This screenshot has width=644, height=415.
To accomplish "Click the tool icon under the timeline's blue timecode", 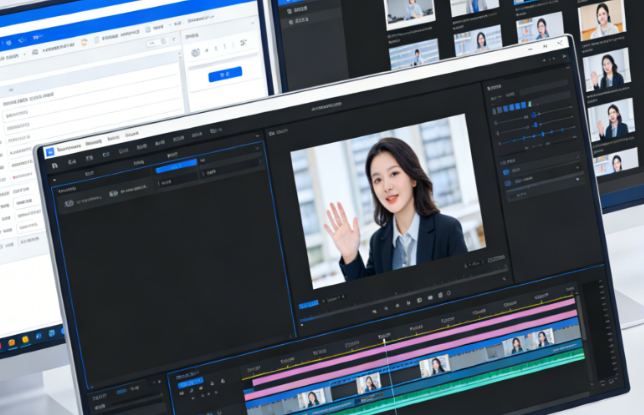I will [x=183, y=395].
